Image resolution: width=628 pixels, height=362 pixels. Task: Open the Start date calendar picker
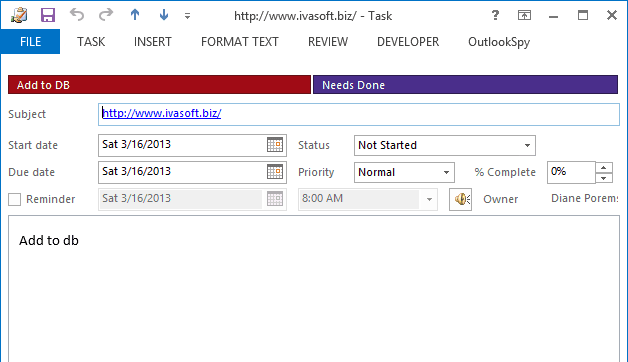point(275,145)
